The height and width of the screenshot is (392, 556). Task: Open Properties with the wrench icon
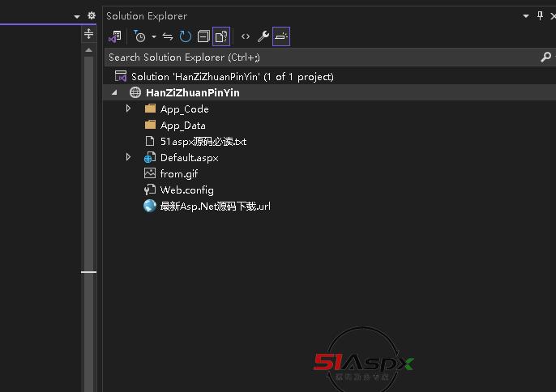coord(263,36)
